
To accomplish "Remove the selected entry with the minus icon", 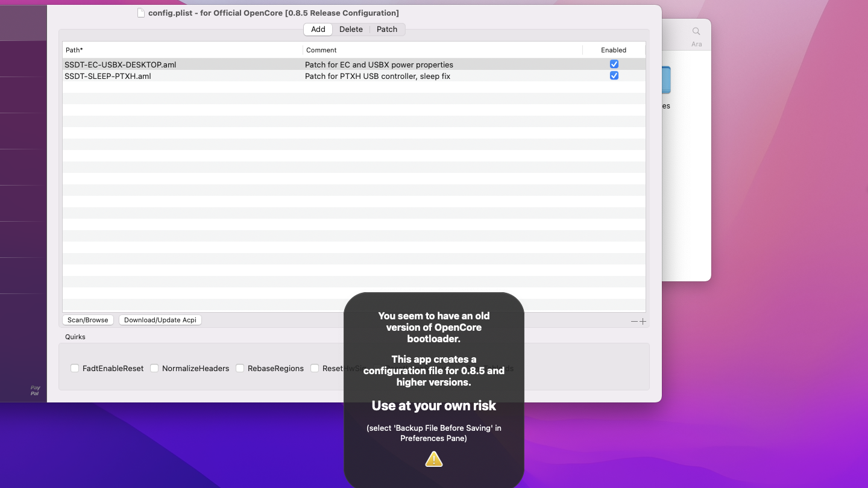I will 634,321.
